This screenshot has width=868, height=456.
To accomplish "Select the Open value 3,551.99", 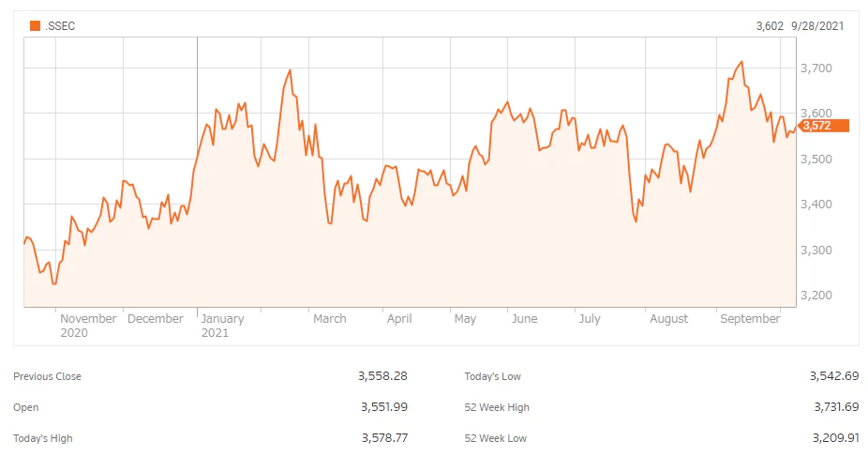I will pos(384,407).
